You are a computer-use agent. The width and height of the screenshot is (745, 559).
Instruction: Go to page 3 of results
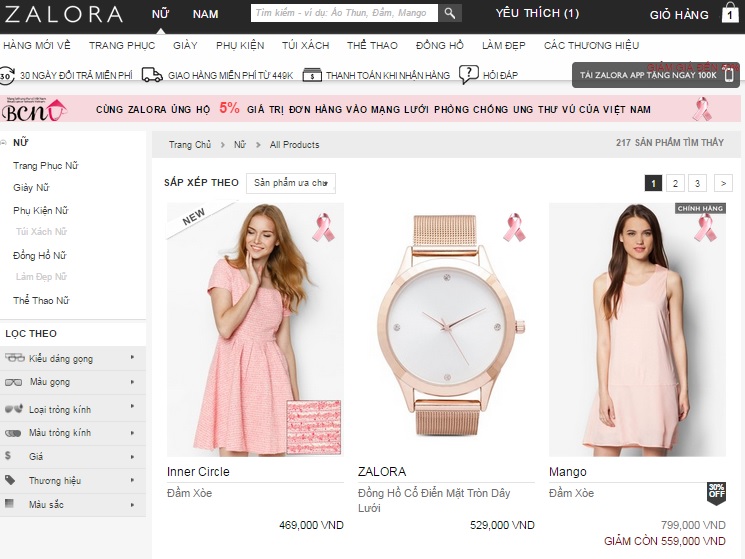click(x=697, y=183)
